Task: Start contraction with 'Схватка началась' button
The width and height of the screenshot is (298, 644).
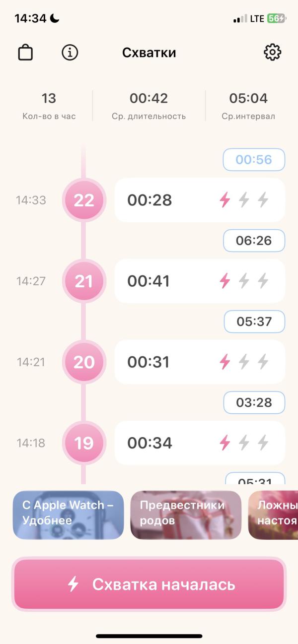Action: tap(149, 584)
